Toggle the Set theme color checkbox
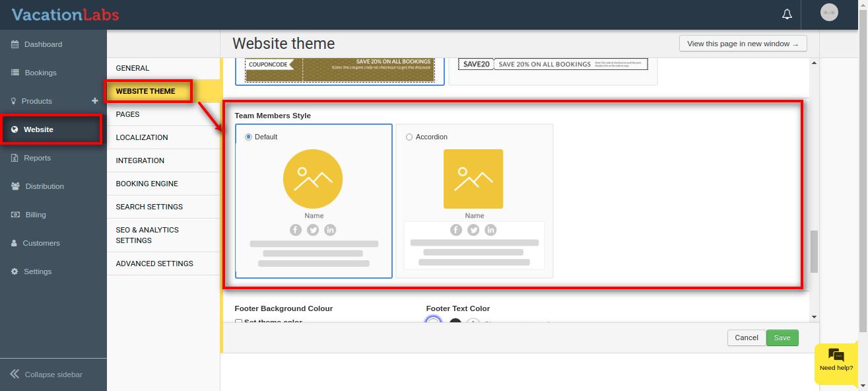Screen dimensions: 868x391 (x=238, y=322)
